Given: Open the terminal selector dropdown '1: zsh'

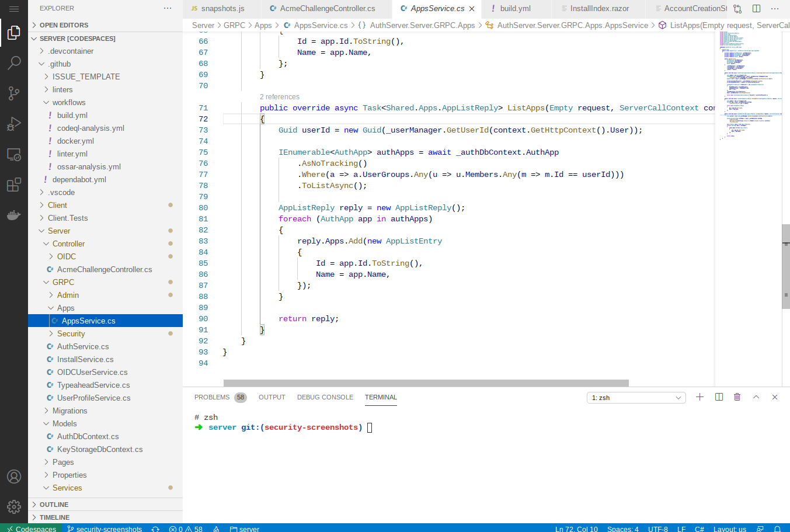Looking at the screenshot, I should [x=636, y=398].
